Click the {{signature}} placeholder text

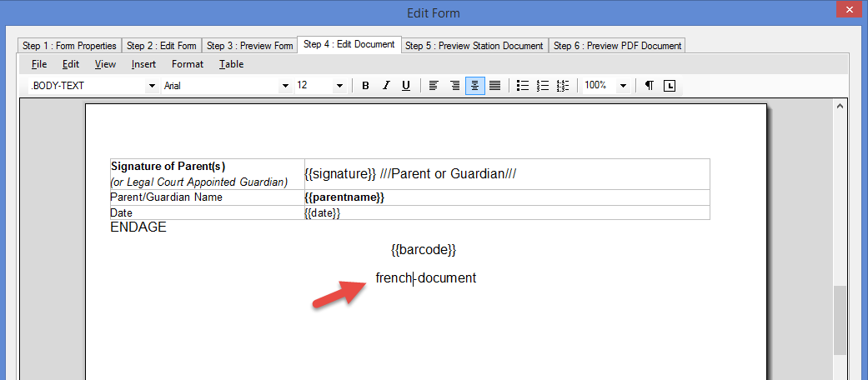point(340,173)
